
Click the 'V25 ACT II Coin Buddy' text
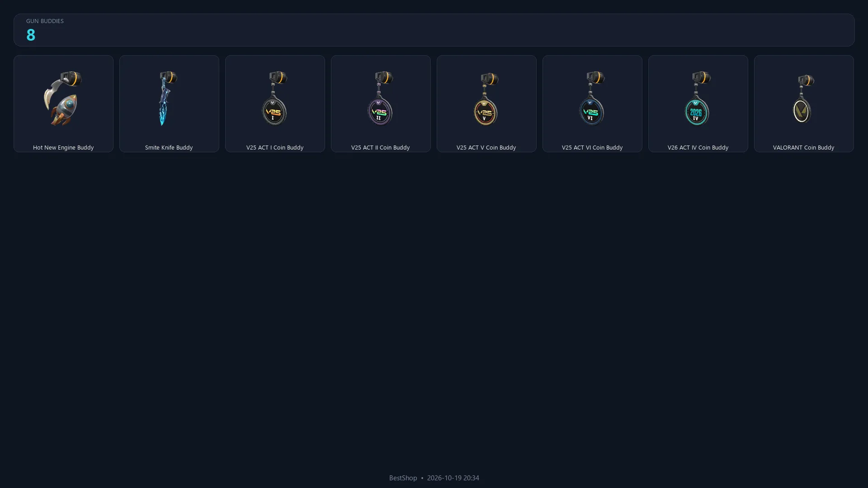pos(380,147)
